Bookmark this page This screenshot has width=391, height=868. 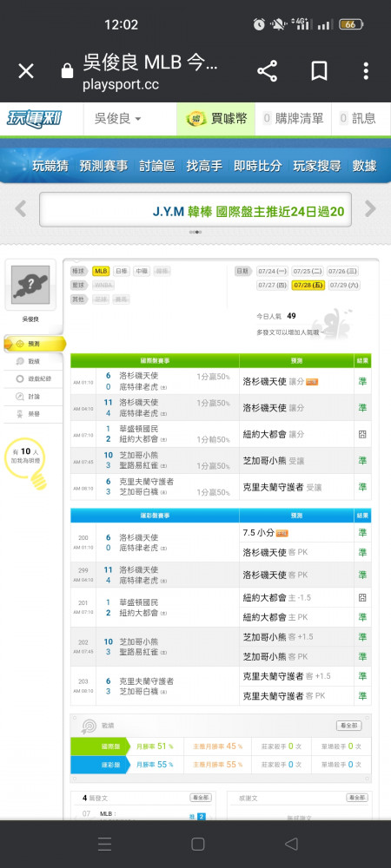(319, 71)
